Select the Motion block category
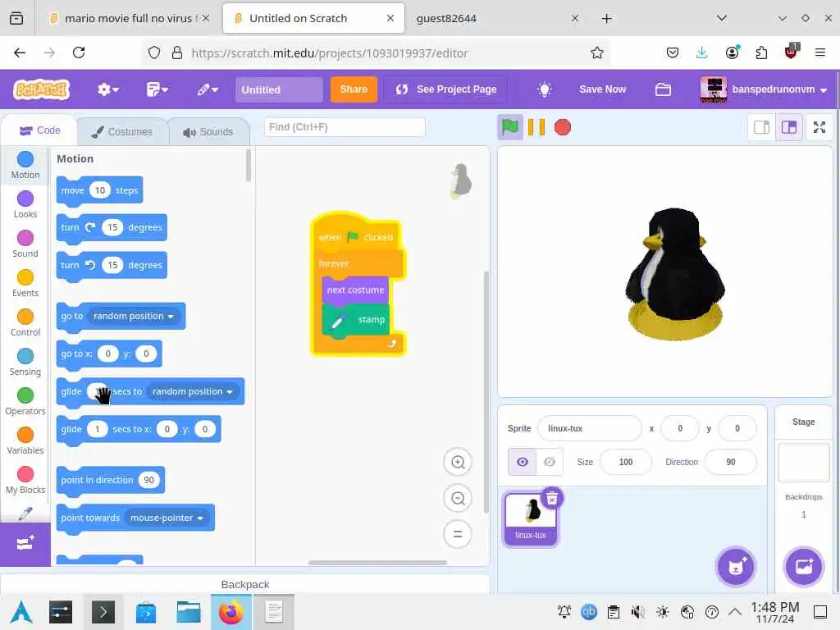The width and height of the screenshot is (840, 630). pyautogui.click(x=25, y=165)
